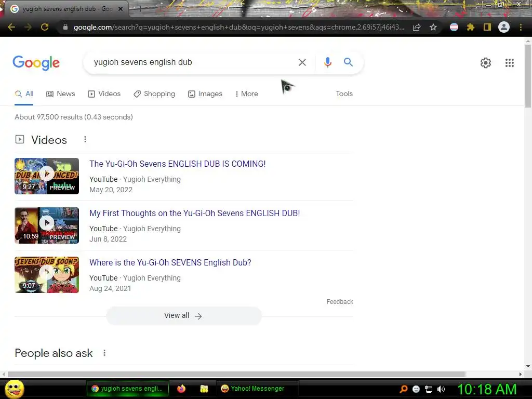This screenshot has width=532, height=399.
Task: Select the Chrome taskbar button yugioh sevens
Action: [x=128, y=389]
